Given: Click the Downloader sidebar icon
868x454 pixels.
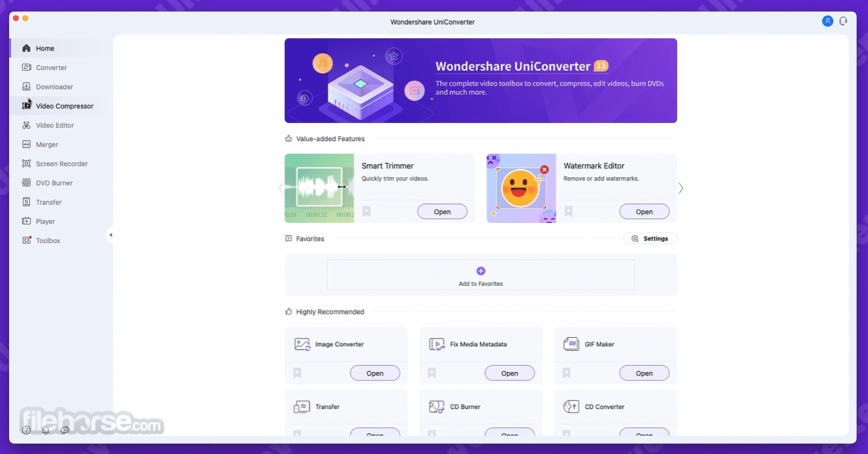Looking at the screenshot, I should click(26, 86).
